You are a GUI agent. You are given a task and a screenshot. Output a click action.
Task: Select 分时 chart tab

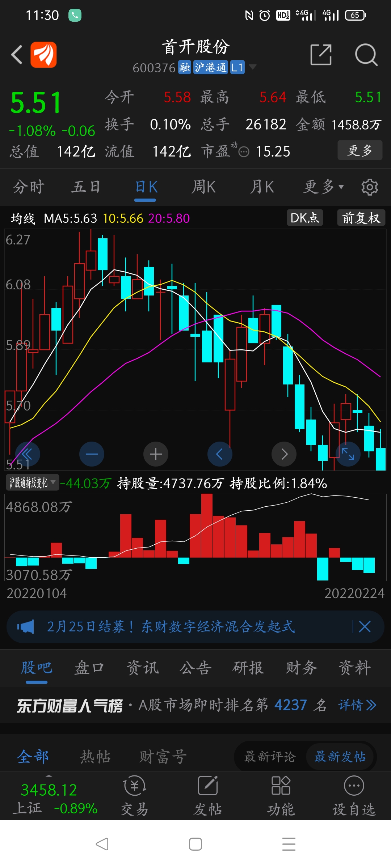click(x=29, y=187)
